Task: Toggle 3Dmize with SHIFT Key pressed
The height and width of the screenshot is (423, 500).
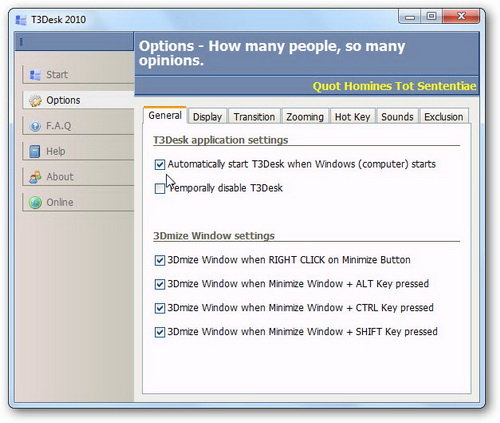Action: point(160,332)
